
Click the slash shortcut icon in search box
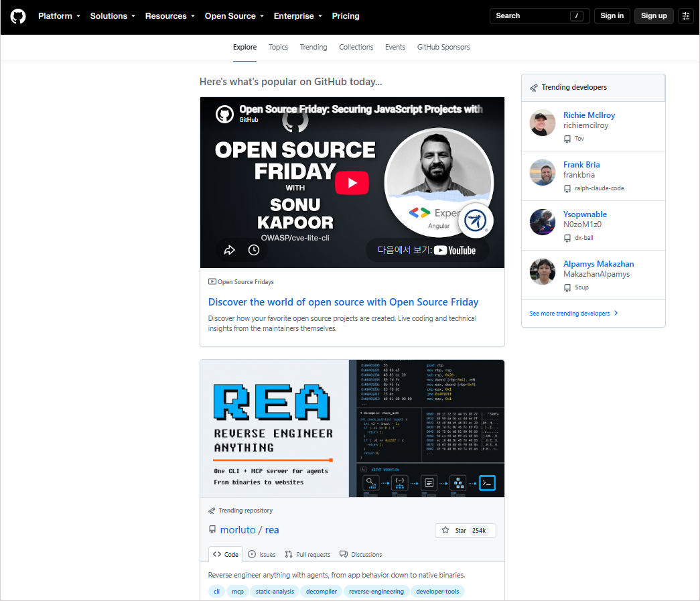tap(576, 16)
